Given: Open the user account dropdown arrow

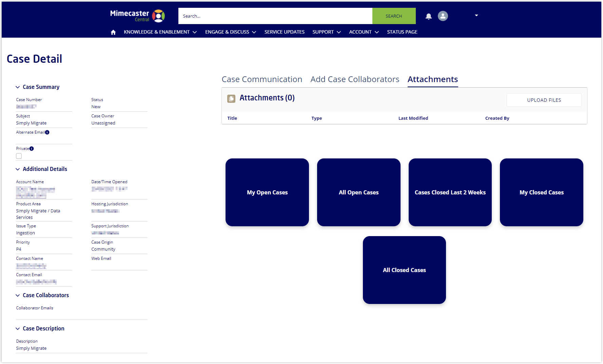Looking at the screenshot, I should [476, 16].
